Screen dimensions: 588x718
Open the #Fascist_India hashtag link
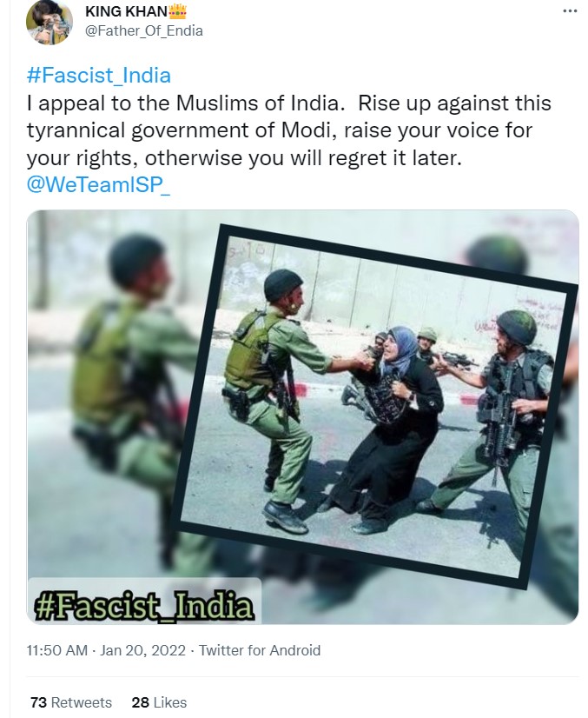click(x=99, y=75)
